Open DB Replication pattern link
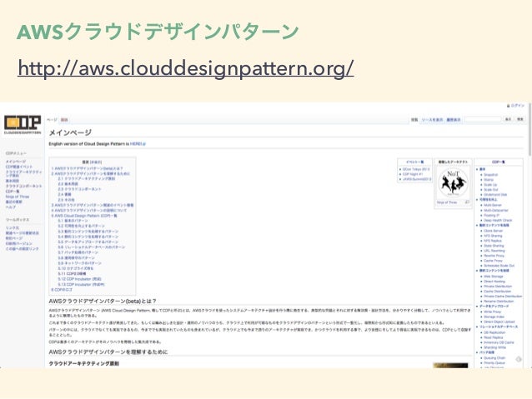This screenshot has height=399, width=532. click(x=494, y=332)
